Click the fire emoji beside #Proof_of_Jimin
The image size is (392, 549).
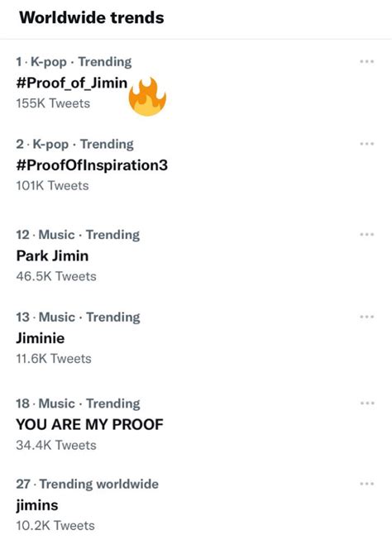pos(147,96)
